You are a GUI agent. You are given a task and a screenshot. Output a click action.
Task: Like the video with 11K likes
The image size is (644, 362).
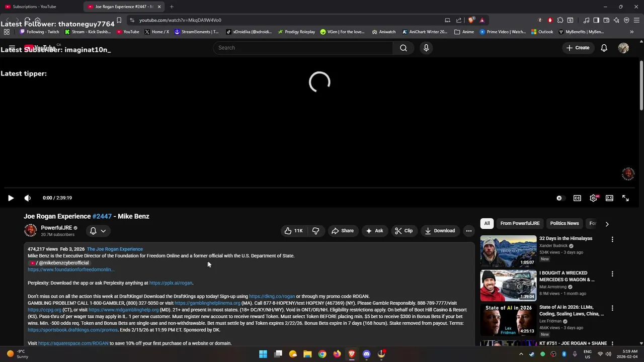pos(293,231)
